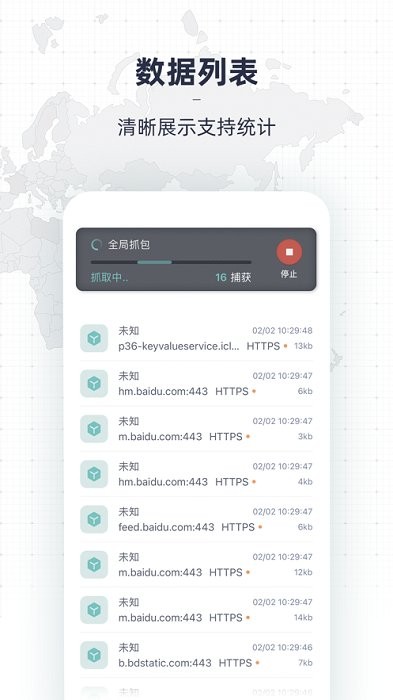Click the 7kb size value
Image resolution: width=393 pixels, height=700 pixels.
point(305,663)
